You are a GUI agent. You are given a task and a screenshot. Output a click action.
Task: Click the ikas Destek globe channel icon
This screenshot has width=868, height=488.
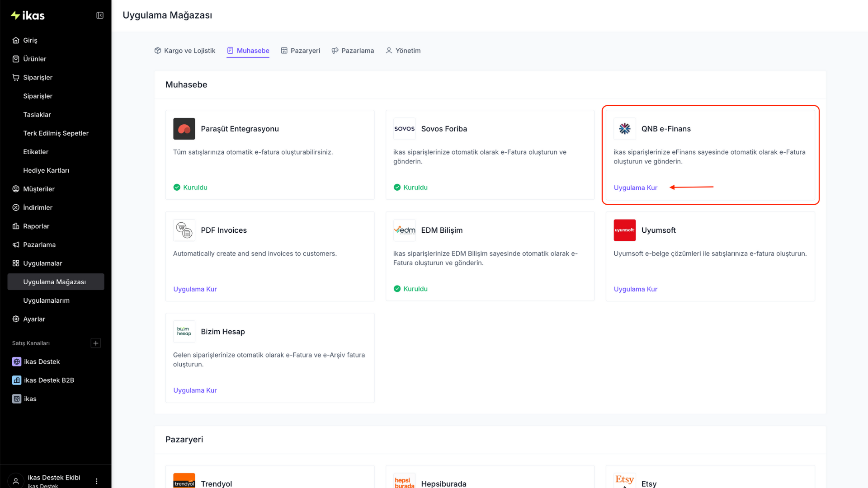pos(17,361)
